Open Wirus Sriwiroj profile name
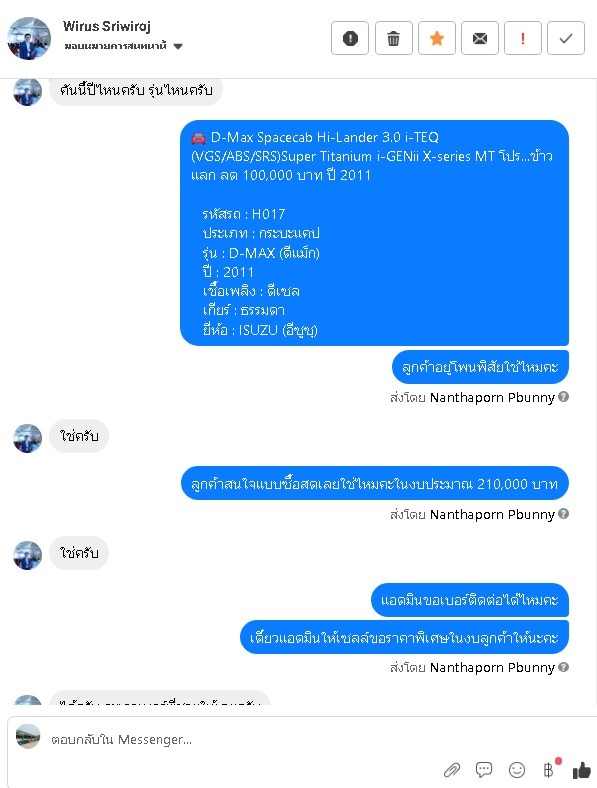597x788 pixels. pyautogui.click(x=107, y=26)
